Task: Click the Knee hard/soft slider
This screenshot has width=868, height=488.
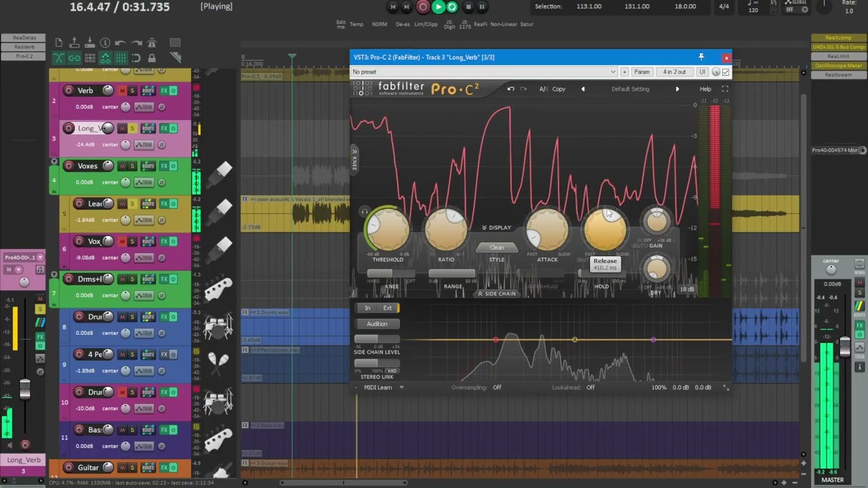Action: point(391,273)
